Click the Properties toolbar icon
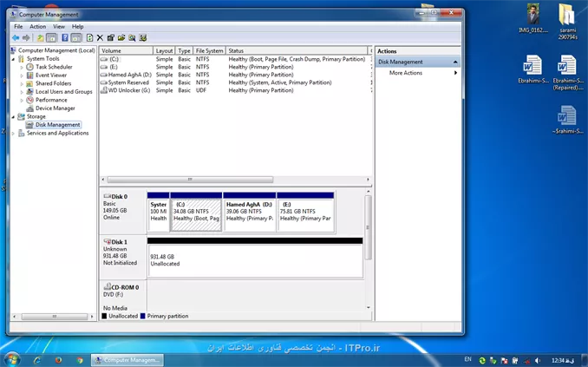Viewport: 588px width, 367px height. tap(111, 37)
